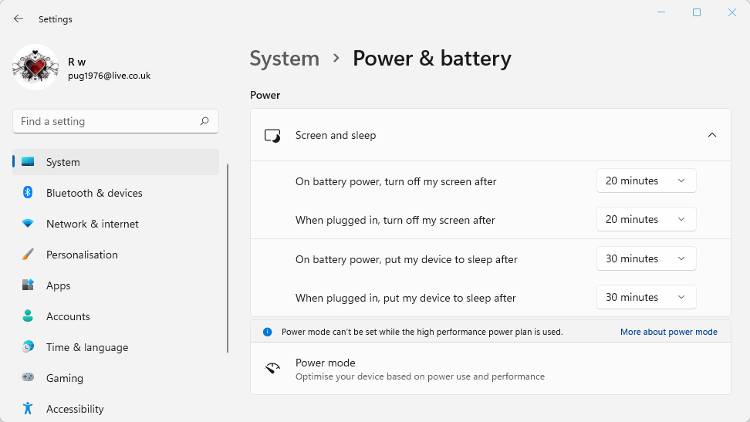Image resolution: width=750 pixels, height=422 pixels.
Task: Click the search magnifier icon
Action: pos(204,121)
